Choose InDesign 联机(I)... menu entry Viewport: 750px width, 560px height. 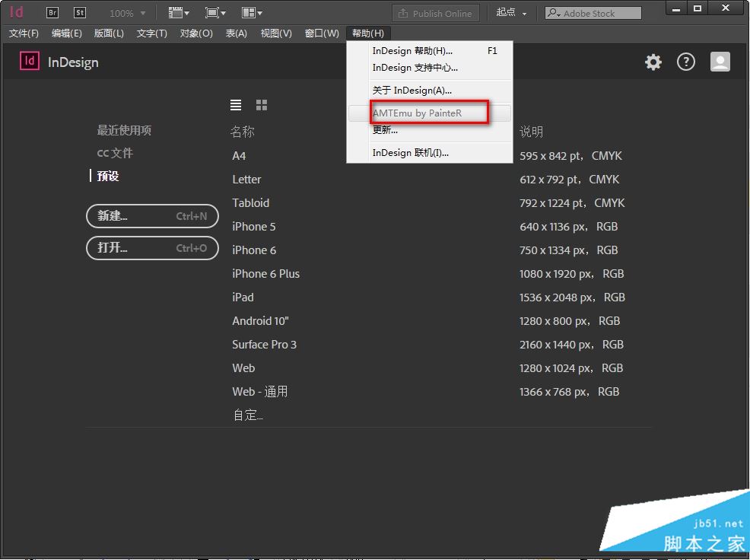[430, 153]
